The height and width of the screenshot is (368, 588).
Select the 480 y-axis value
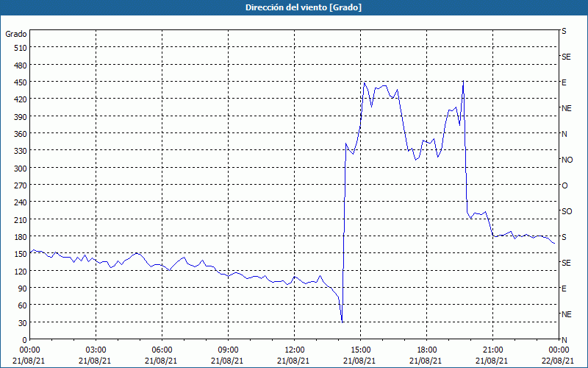point(21,66)
